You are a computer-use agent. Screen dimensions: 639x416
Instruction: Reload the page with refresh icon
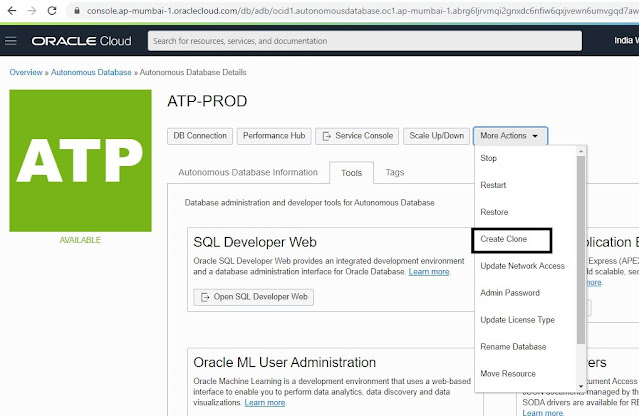click(x=50, y=11)
